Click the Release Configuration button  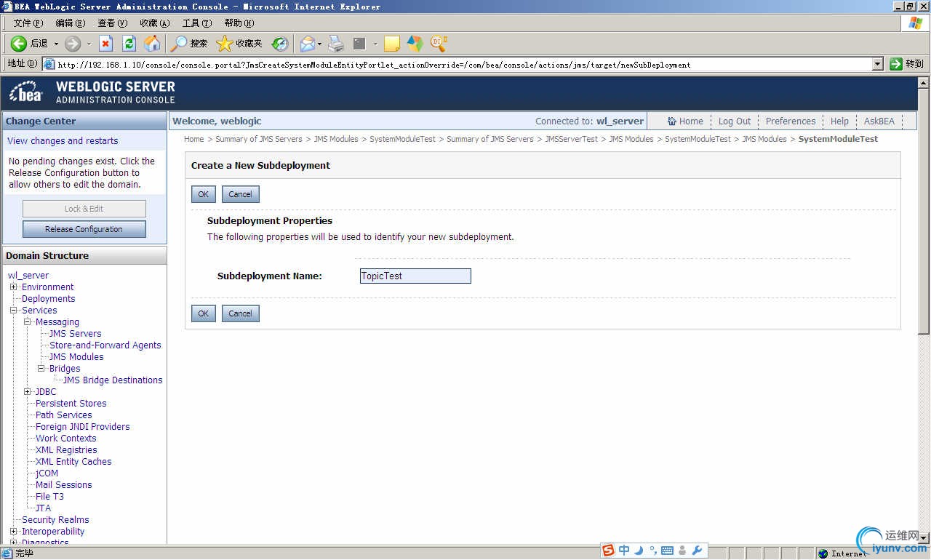84,229
